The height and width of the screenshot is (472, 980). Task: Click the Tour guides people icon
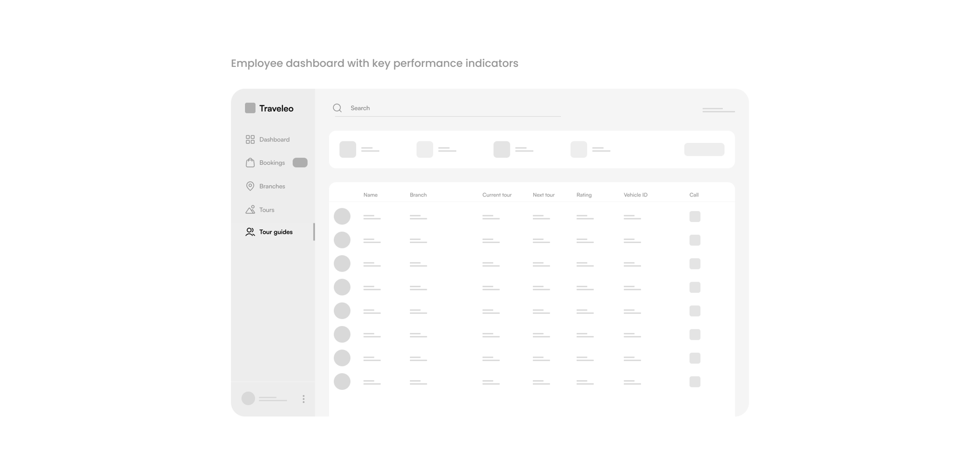pyautogui.click(x=250, y=232)
